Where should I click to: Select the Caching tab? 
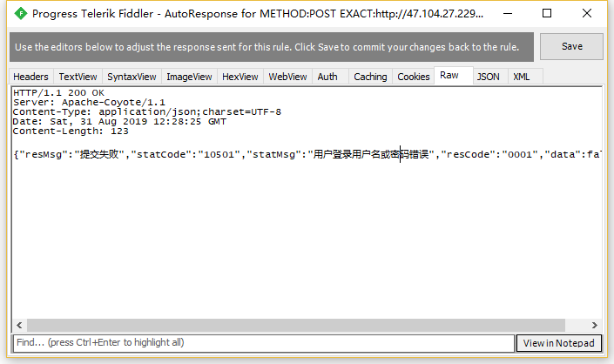click(370, 77)
